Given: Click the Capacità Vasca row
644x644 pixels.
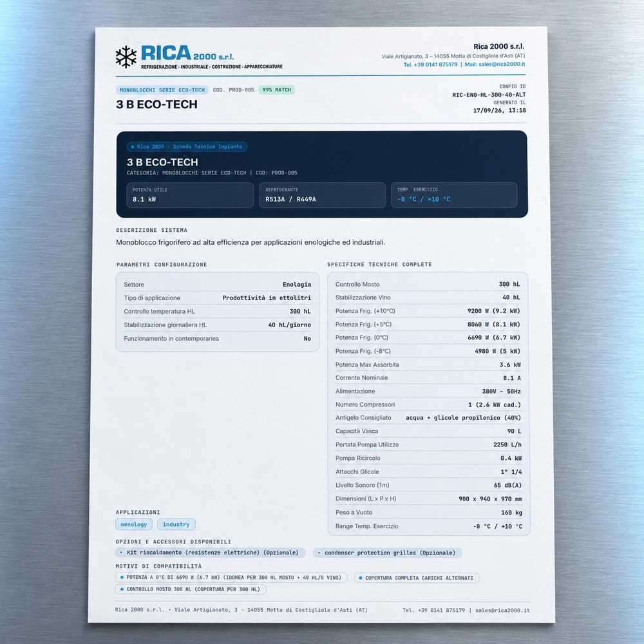Looking at the screenshot, I should pyautogui.click(x=428, y=431).
